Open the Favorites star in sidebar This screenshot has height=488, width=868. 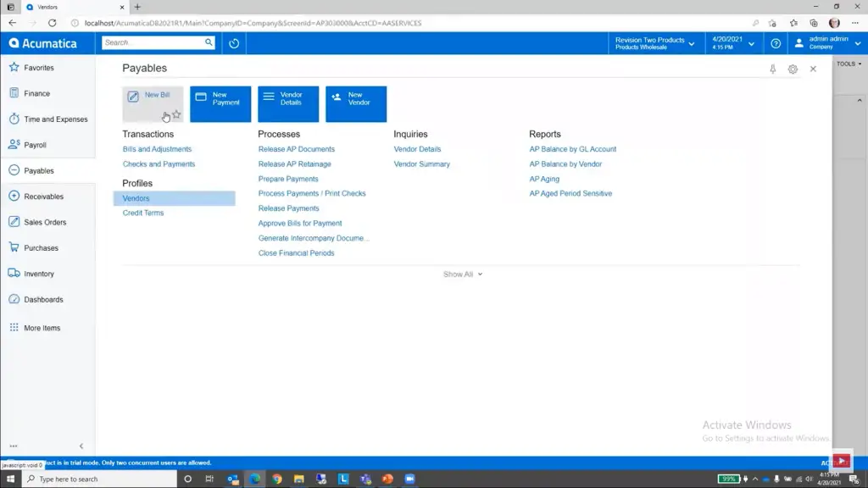14,68
